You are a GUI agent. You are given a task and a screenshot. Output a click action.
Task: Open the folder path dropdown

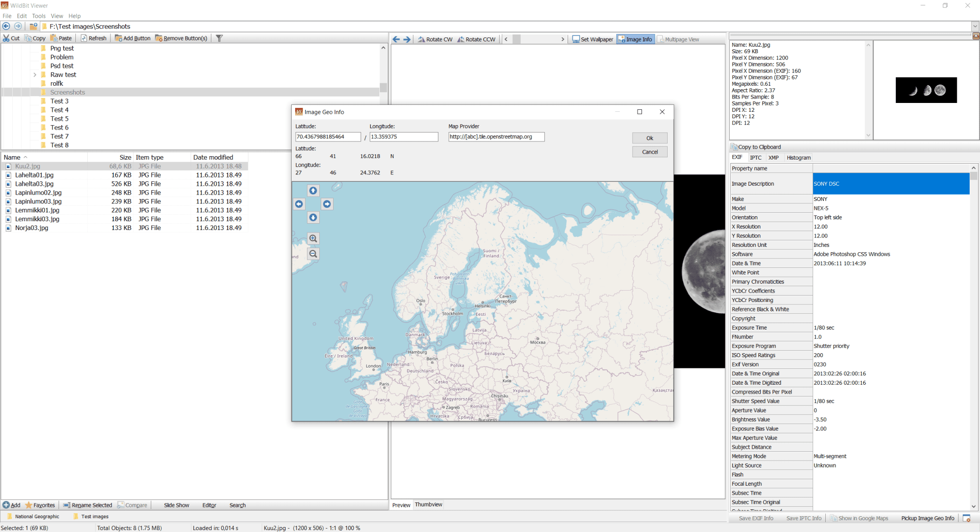click(975, 26)
